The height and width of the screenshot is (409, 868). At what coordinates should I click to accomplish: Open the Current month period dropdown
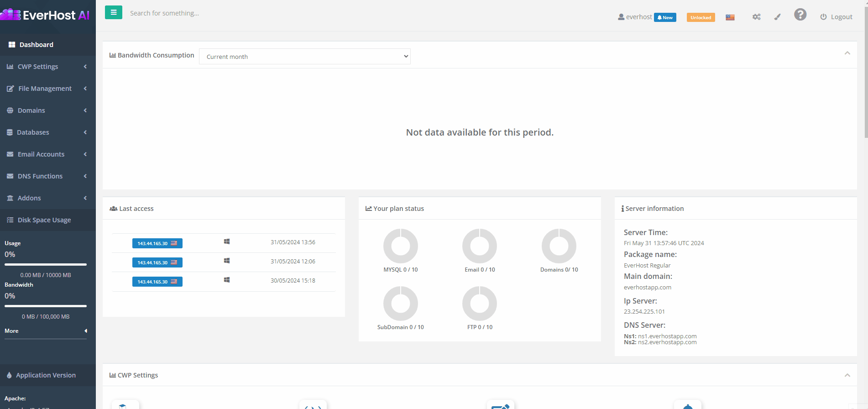click(x=305, y=57)
